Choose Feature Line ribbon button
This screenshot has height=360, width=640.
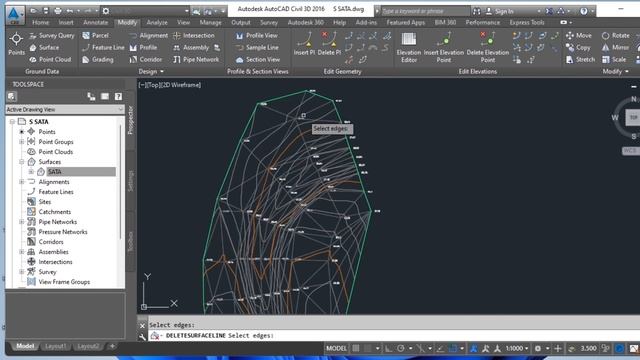103,48
